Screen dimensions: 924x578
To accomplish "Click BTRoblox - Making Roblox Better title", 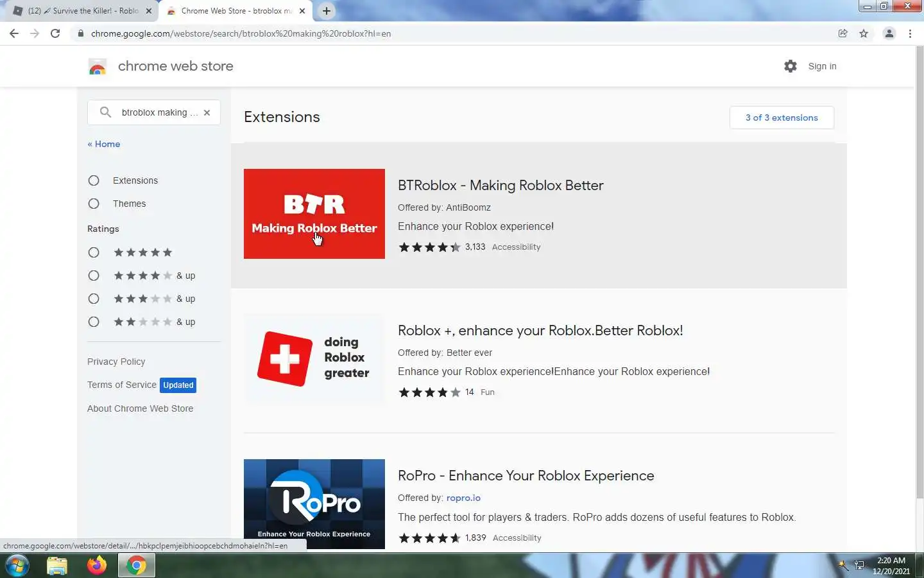I will (501, 186).
